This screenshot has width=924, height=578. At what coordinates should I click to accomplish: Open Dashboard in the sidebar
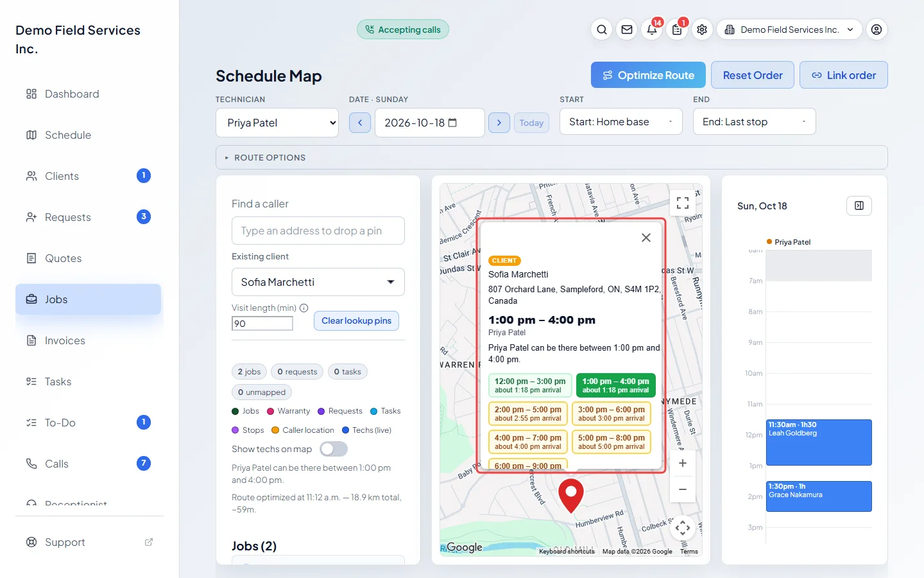coord(89,94)
